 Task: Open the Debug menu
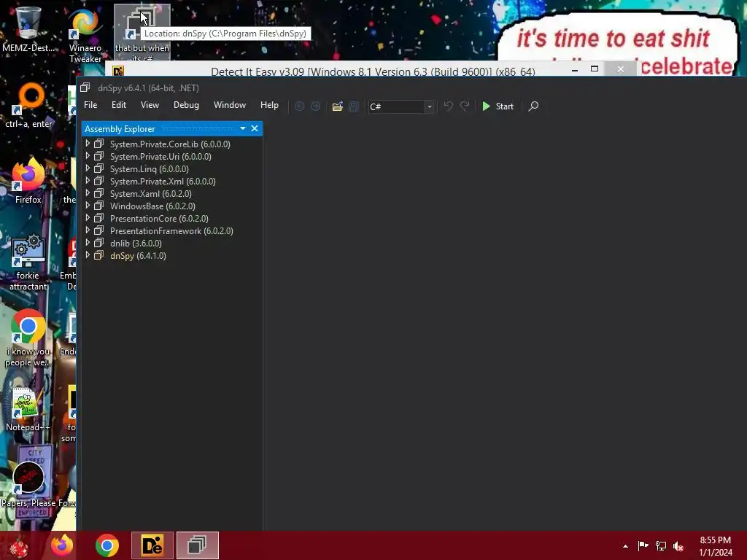186,105
